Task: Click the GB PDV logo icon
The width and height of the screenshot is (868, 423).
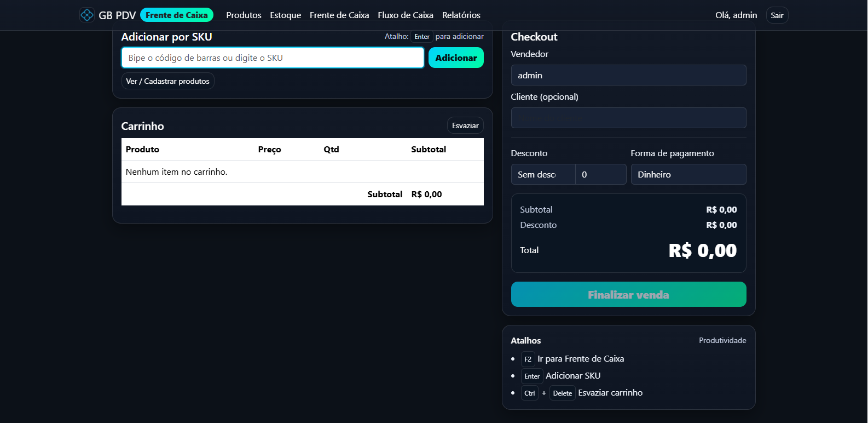Action: 87,15
